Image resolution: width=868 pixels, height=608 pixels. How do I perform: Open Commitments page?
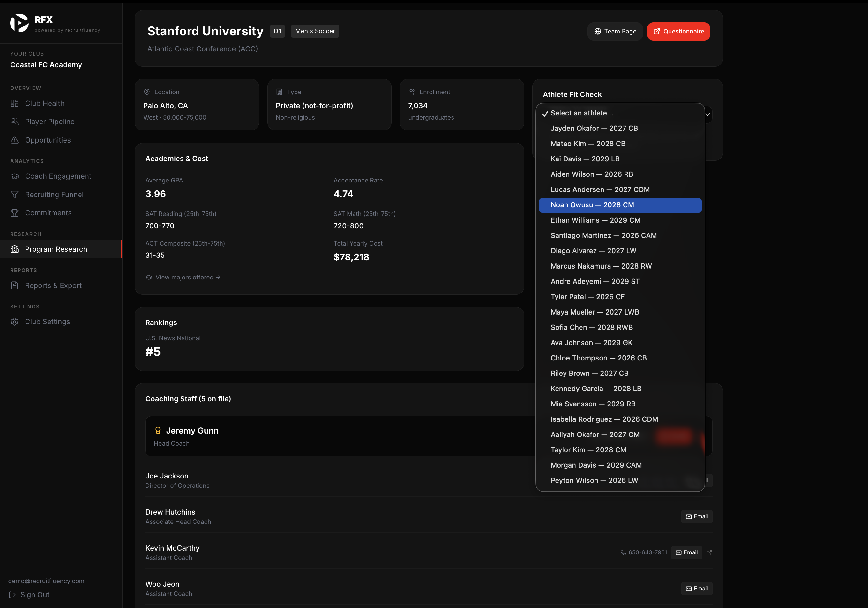(61, 213)
